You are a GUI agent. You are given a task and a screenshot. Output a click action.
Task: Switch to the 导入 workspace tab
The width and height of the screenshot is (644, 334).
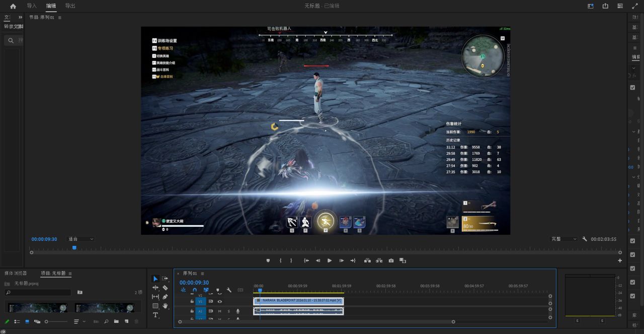[x=32, y=6]
